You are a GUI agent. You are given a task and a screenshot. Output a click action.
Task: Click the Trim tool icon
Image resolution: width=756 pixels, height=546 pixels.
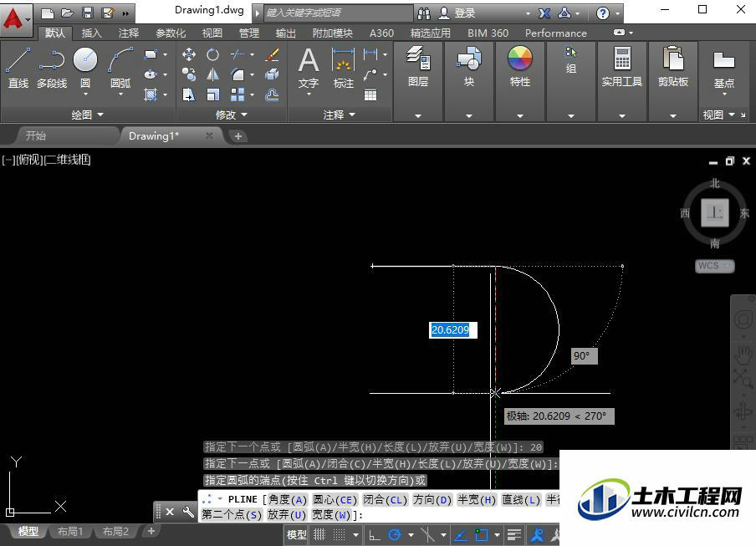pos(238,54)
